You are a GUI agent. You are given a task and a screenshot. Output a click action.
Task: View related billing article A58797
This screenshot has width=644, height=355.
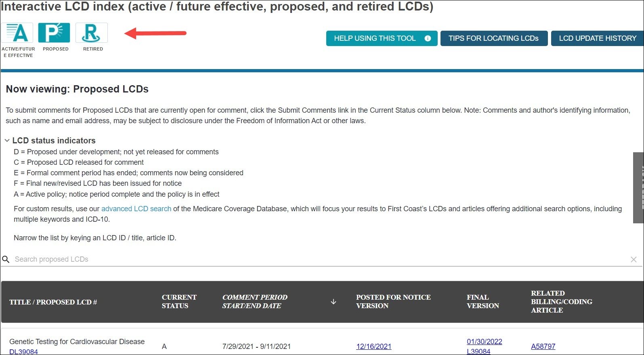pos(543,346)
